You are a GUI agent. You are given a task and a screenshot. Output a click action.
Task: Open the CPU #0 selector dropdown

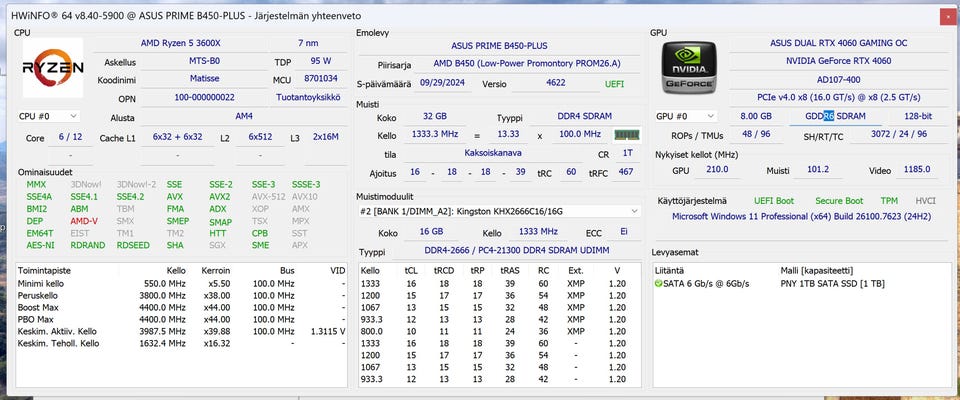47,116
